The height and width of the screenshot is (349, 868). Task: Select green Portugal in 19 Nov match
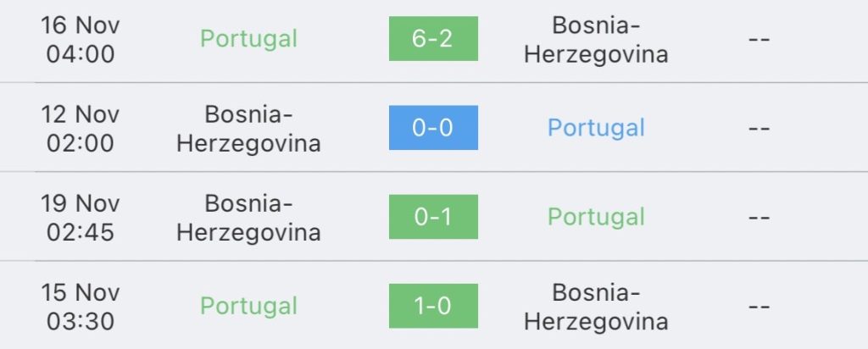pyautogui.click(x=596, y=217)
